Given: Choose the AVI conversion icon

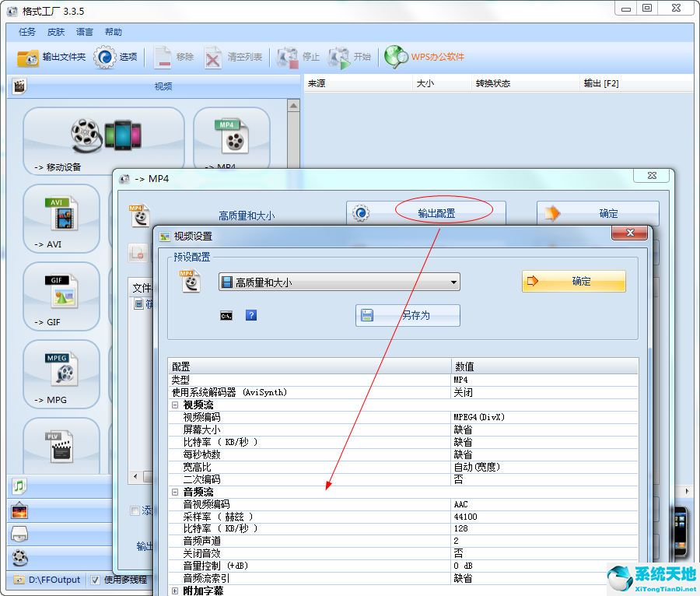Looking at the screenshot, I should click(61, 219).
